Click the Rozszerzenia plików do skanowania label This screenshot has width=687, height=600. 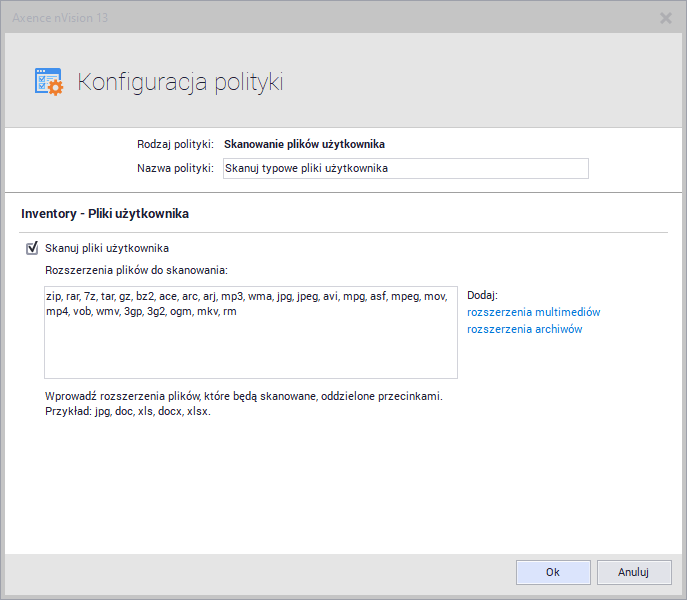(x=136, y=270)
